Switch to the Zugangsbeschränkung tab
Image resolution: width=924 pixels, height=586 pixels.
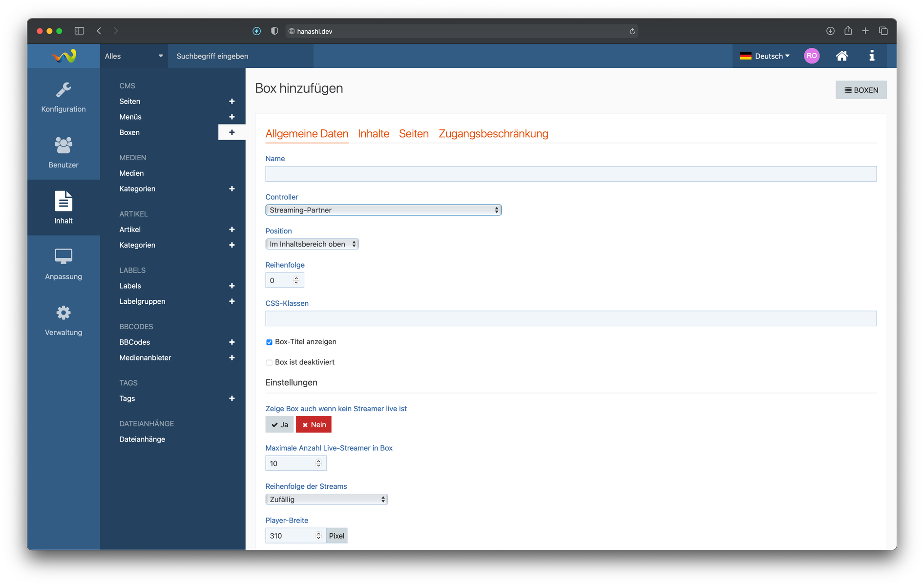click(493, 134)
